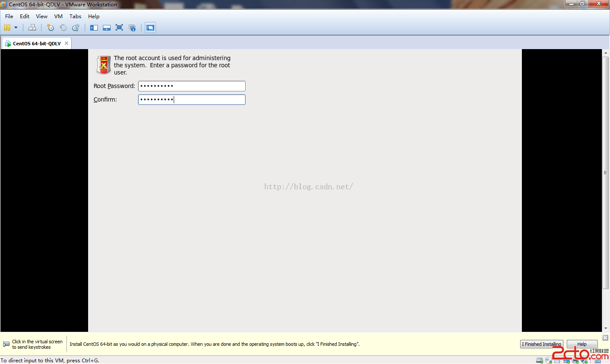Show or hide the thumbnail bar
The height and width of the screenshot is (364, 610).
point(107,28)
